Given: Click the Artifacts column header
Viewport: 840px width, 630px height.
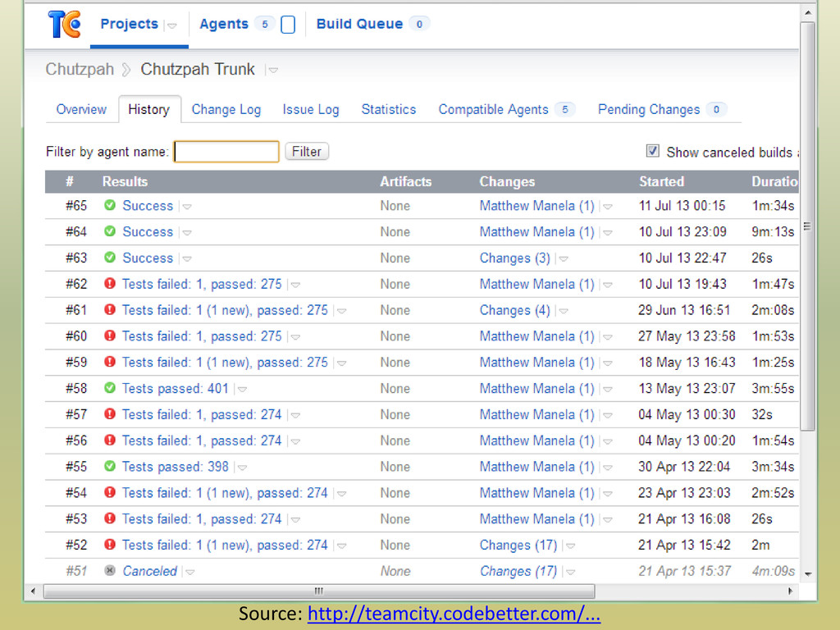Looking at the screenshot, I should (x=405, y=181).
